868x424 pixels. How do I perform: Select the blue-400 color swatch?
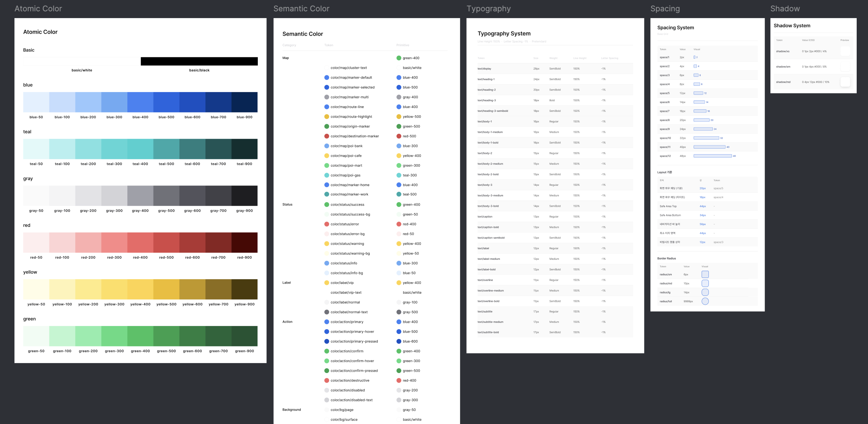pyautogui.click(x=140, y=102)
